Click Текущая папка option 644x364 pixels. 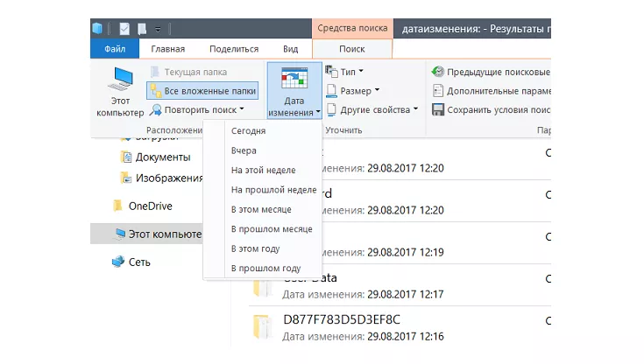[x=188, y=72]
